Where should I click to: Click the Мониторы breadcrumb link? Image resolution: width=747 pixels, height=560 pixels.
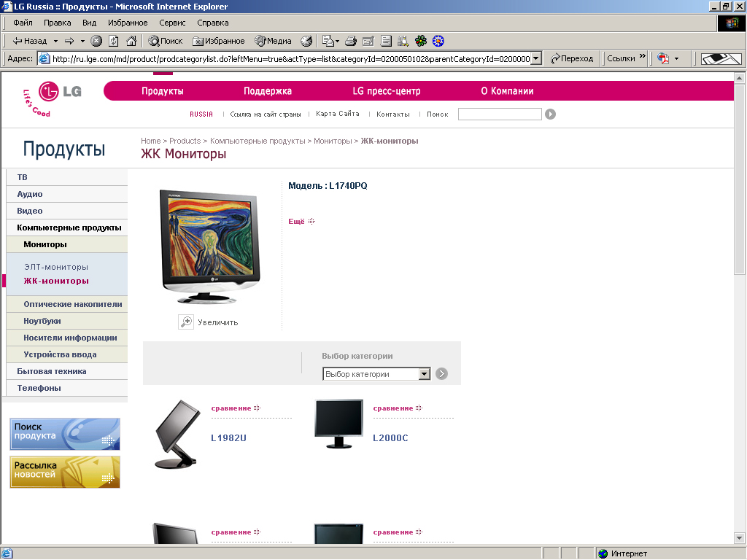pos(333,141)
